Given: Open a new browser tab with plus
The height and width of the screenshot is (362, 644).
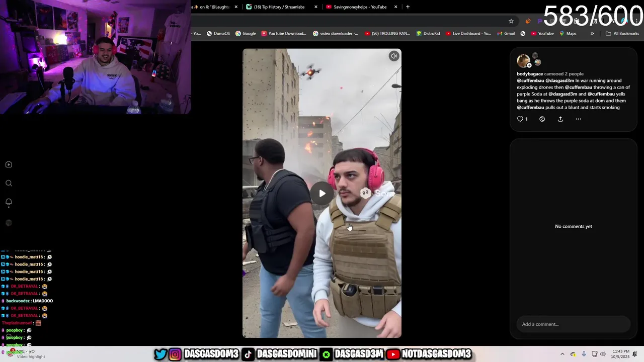Looking at the screenshot, I should pos(408,7).
